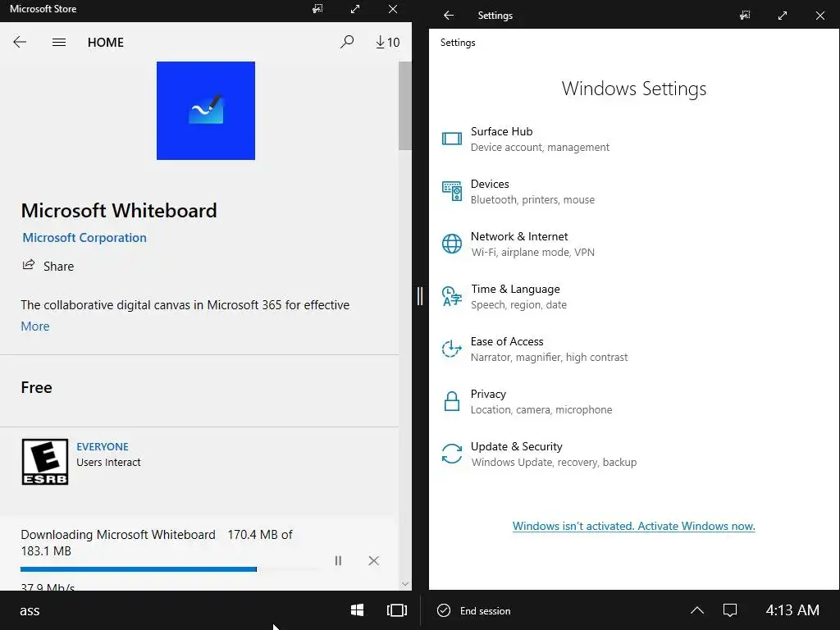This screenshot has width=840, height=630.
Task: Expand the taskbar hidden icons chevron
Action: 697,610
